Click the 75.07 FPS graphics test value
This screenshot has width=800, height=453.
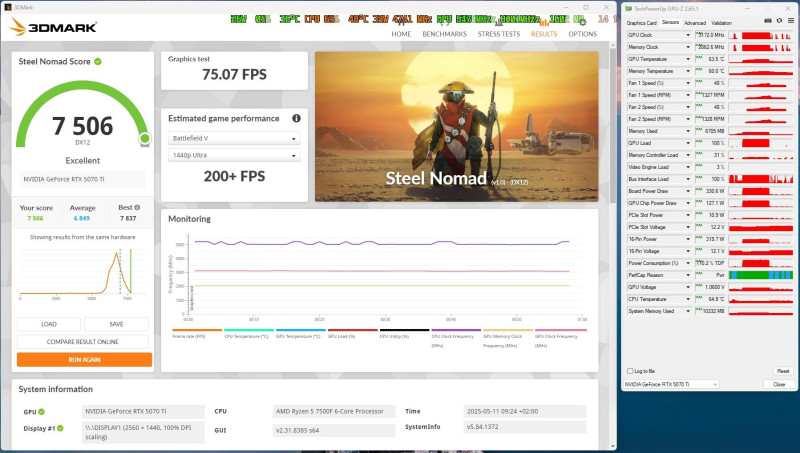(234, 74)
